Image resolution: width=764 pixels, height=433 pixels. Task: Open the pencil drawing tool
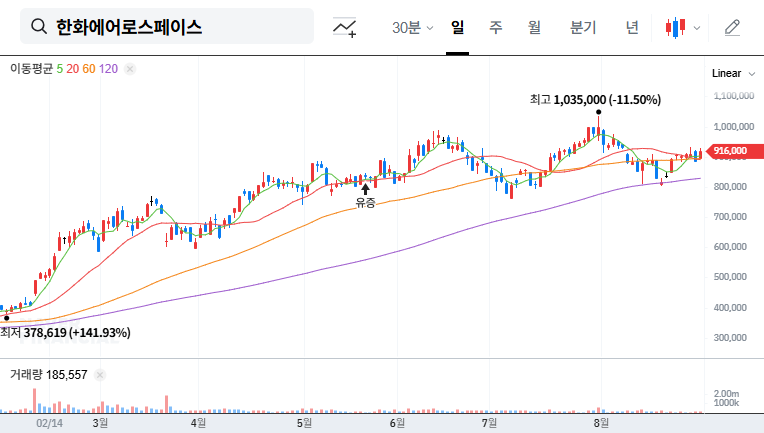click(732, 28)
